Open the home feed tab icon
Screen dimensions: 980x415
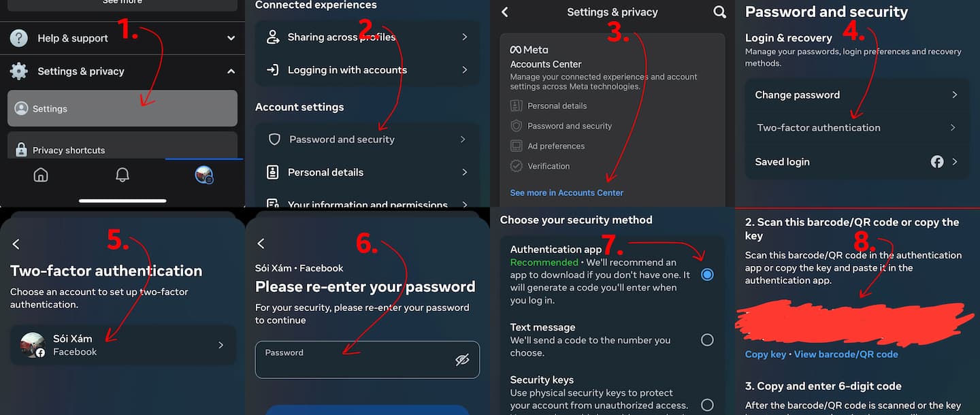(x=41, y=175)
